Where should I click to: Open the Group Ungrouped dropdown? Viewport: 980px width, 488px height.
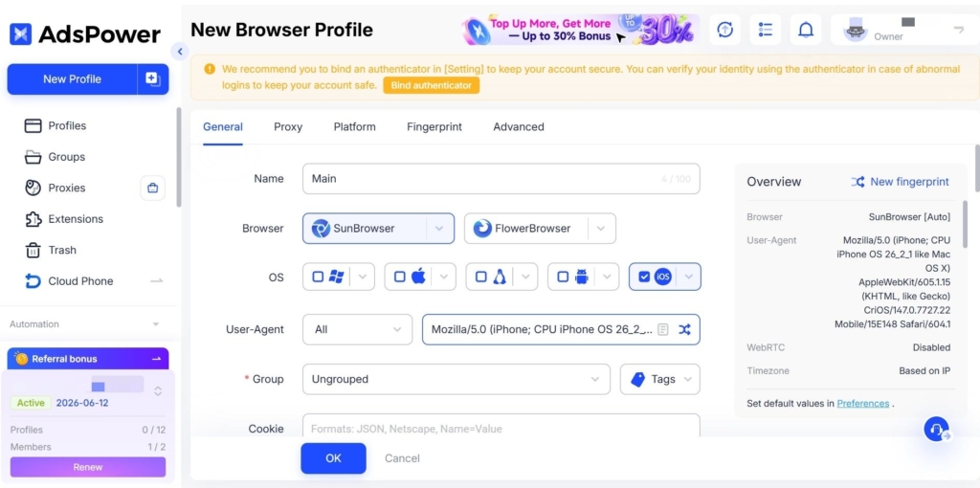pos(457,379)
